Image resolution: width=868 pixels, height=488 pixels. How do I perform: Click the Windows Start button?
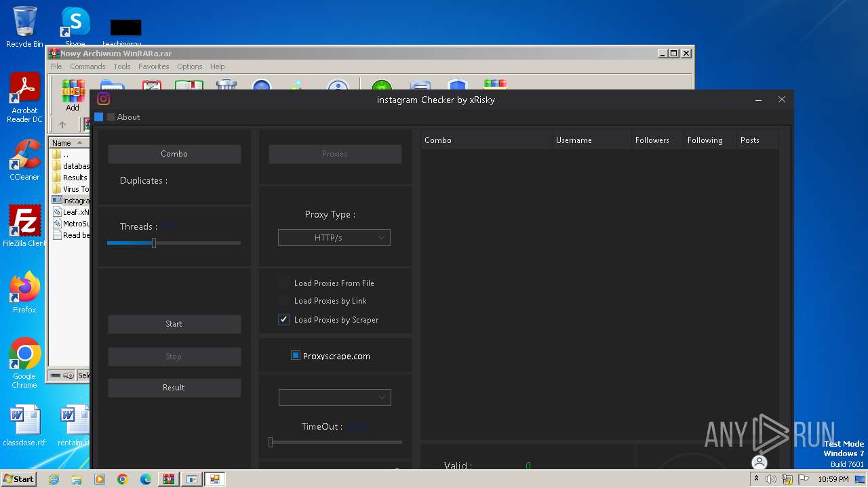point(19,479)
